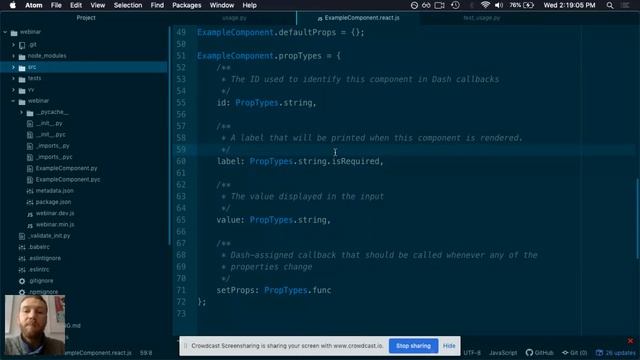Open the volume menu bar icon

(499, 5)
